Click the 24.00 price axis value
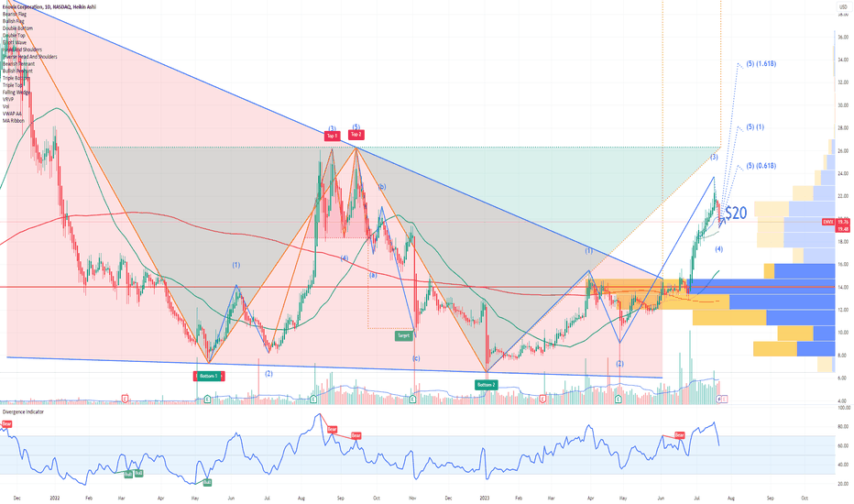854x504 pixels. (843, 173)
